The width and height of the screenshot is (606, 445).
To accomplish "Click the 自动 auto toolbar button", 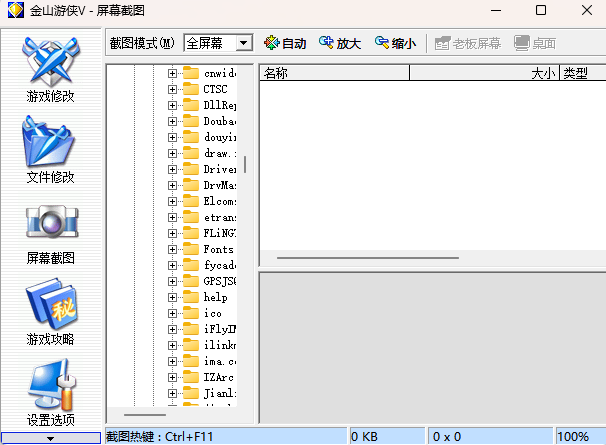I will (285, 43).
